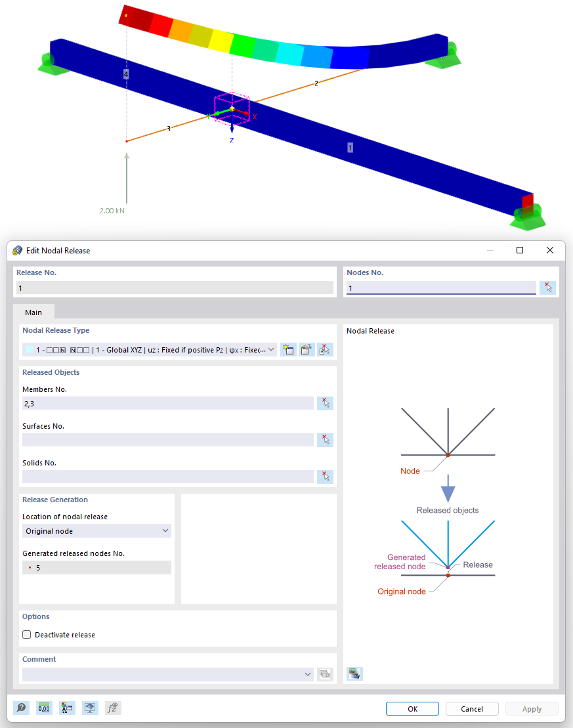
Task: Toggle the Deactivate release checkbox
Action: coord(27,635)
